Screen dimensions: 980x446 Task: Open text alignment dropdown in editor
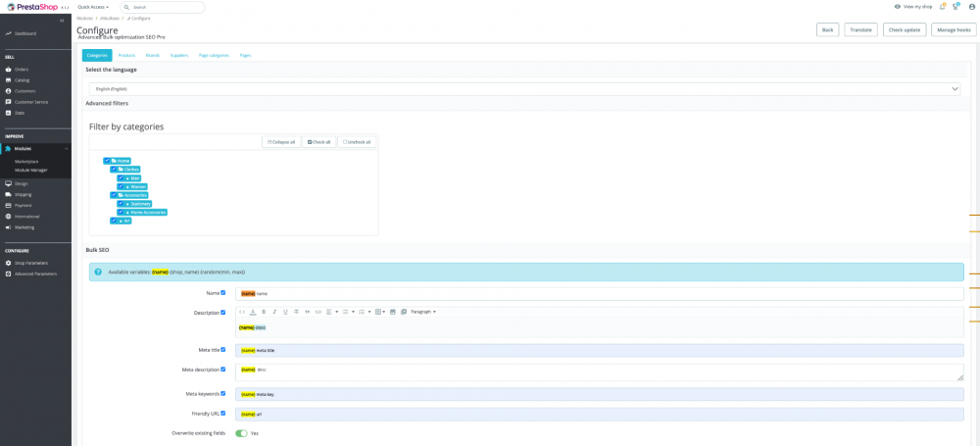pyautogui.click(x=332, y=312)
